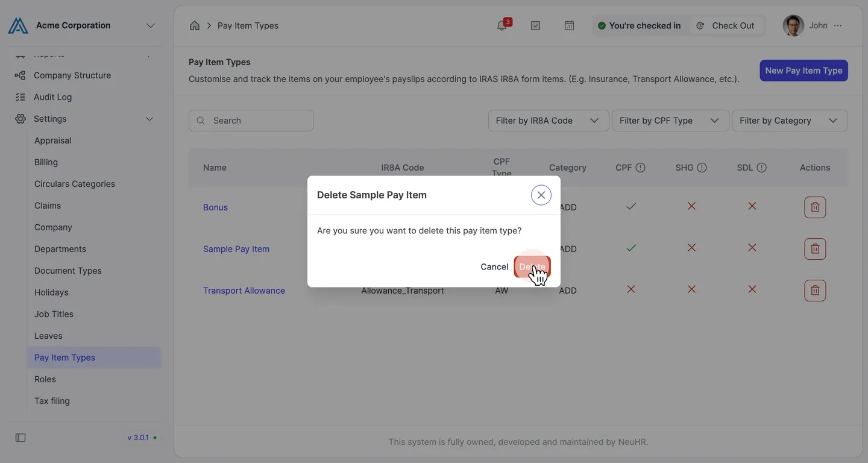868x463 pixels.
Task: Open John's user menu ellipsis
Action: [838, 25]
